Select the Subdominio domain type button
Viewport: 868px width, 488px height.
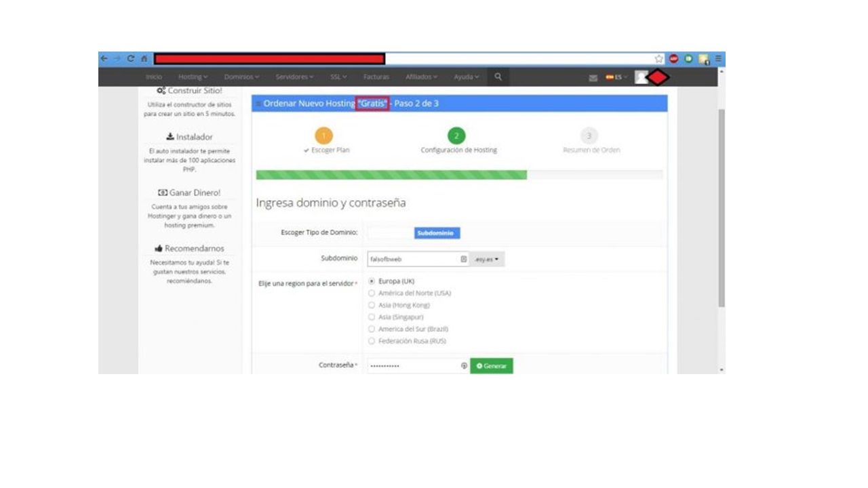(x=437, y=233)
